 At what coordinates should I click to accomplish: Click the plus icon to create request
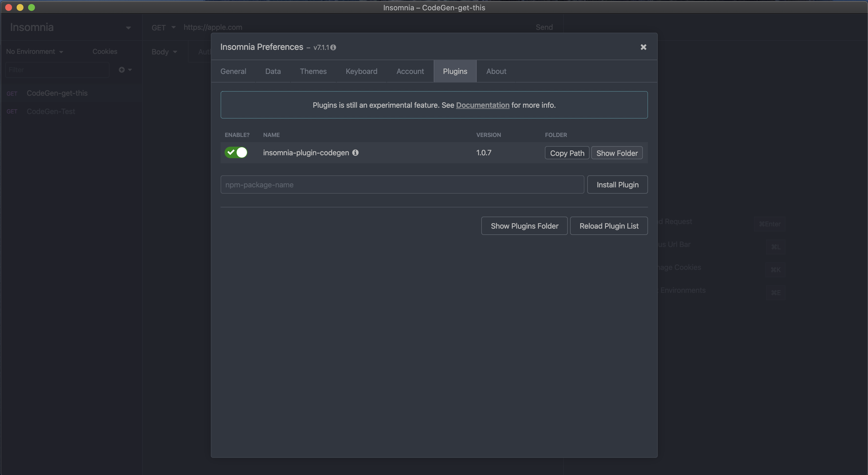122,70
